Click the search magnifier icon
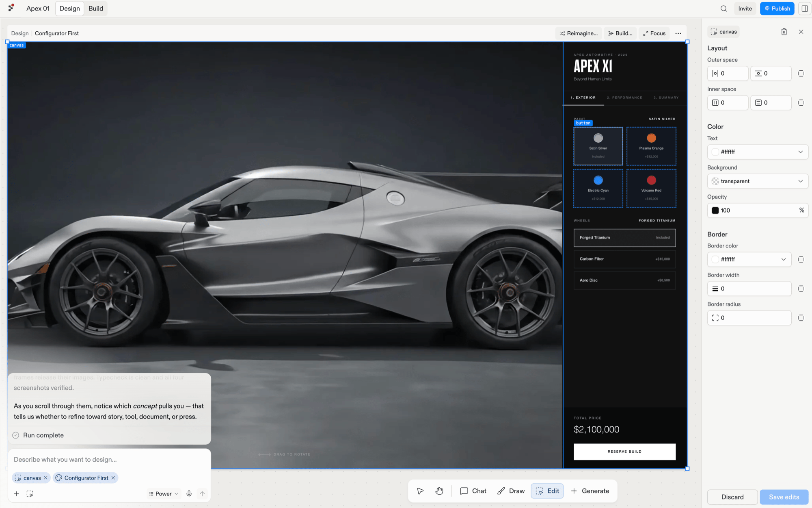This screenshot has height=508, width=812. pos(723,9)
